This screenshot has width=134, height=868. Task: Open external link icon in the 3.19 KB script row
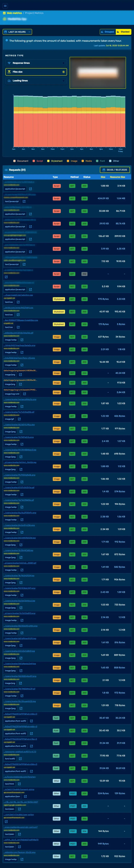pyautogui.click(x=30, y=252)
